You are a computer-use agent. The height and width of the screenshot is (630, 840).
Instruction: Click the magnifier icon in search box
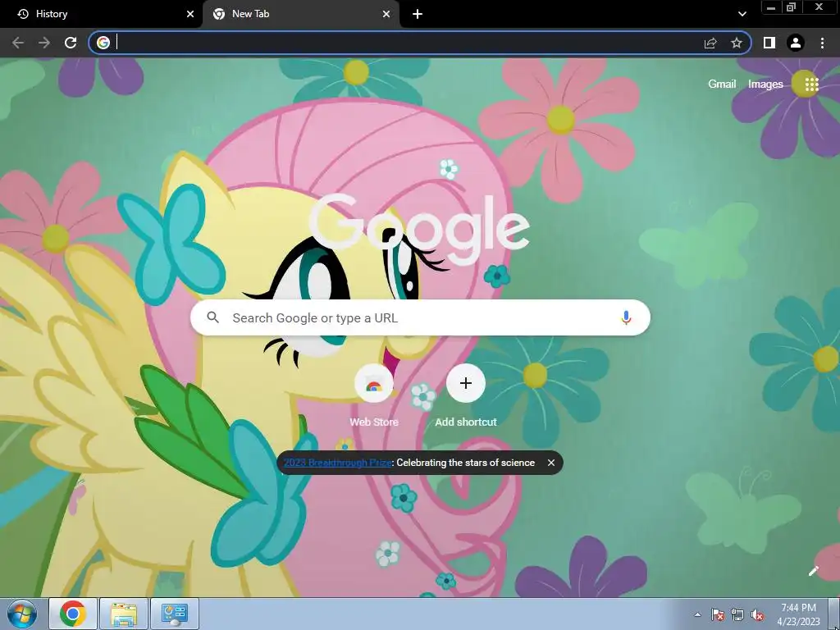pos(212,317)
